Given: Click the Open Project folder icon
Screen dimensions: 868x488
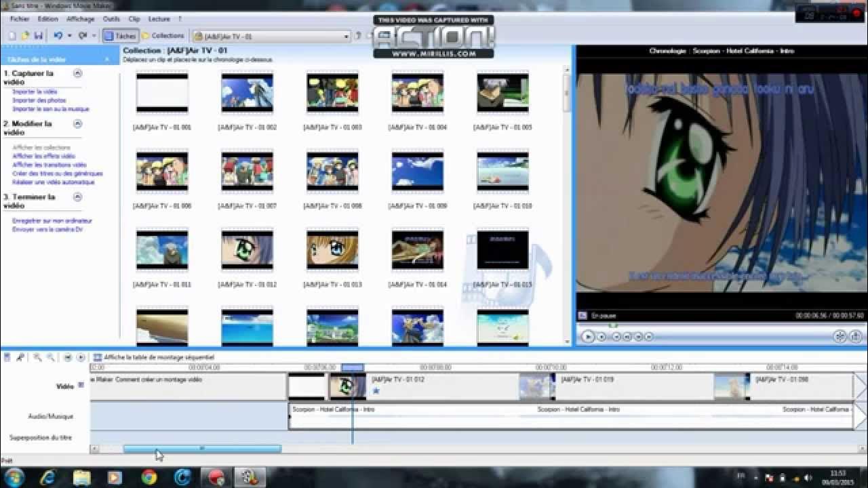Looking at the screenshot, I should [25, 36].
